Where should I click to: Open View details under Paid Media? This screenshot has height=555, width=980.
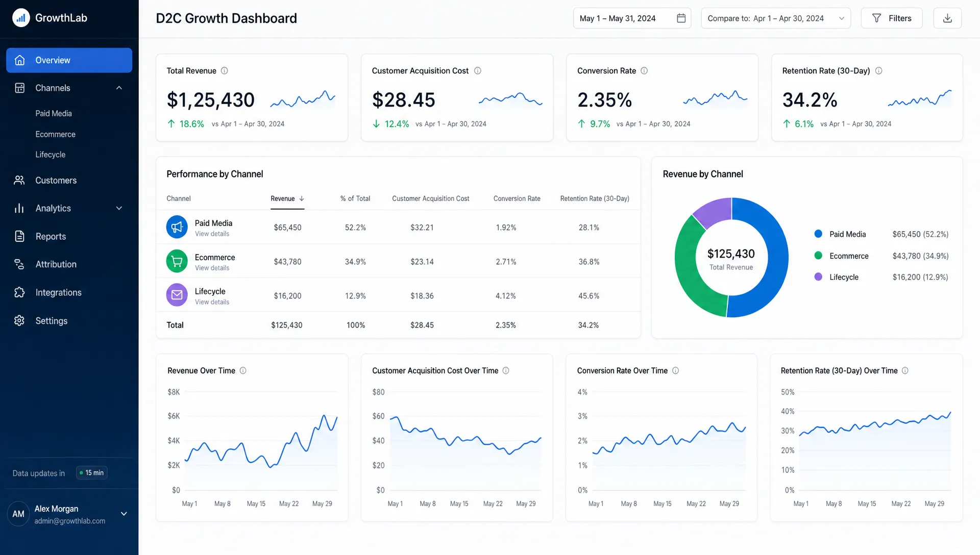click(212, 234)
